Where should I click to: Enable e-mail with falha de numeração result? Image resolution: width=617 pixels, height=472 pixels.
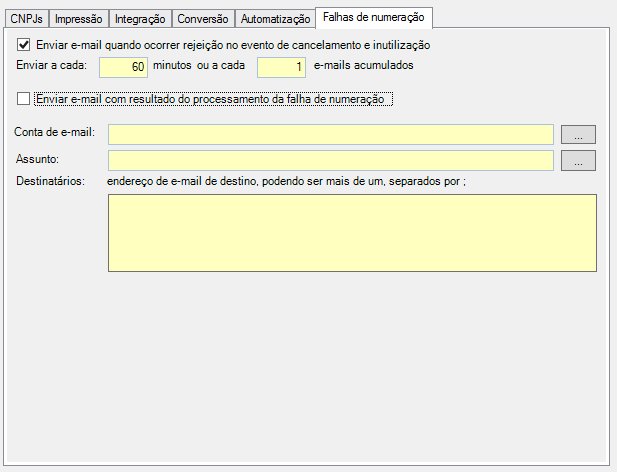click(24, 99)
